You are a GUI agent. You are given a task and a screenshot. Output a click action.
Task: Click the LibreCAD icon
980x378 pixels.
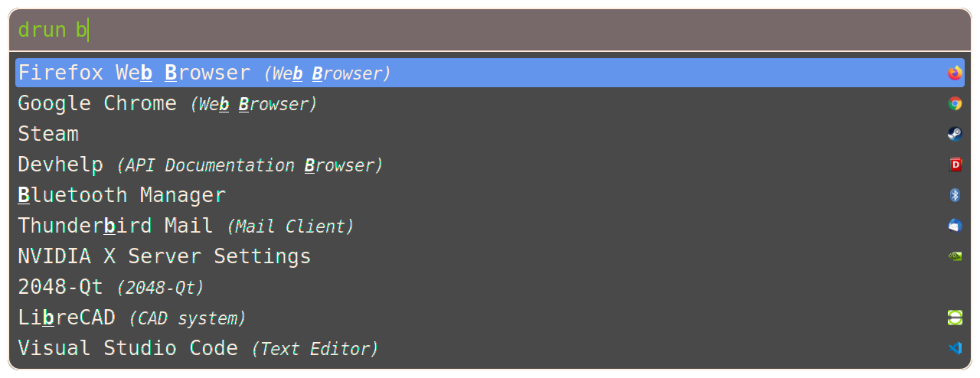pos(955,318)
